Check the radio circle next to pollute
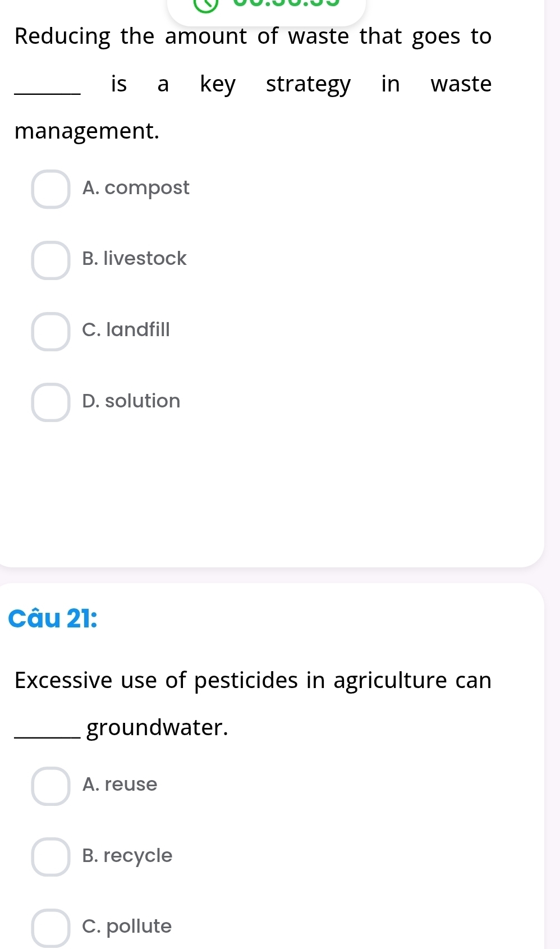Screen dimensions: 560x949 [x=51, y=928]
